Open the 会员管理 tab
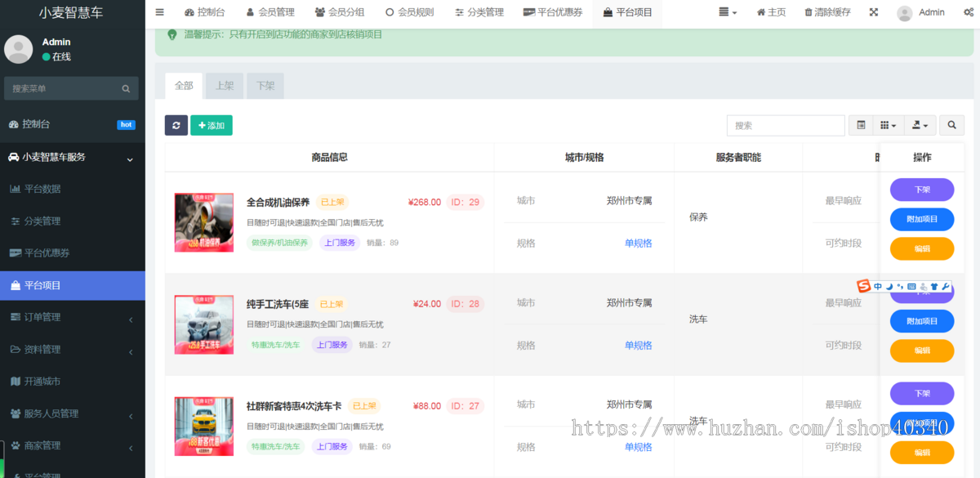 269,12
